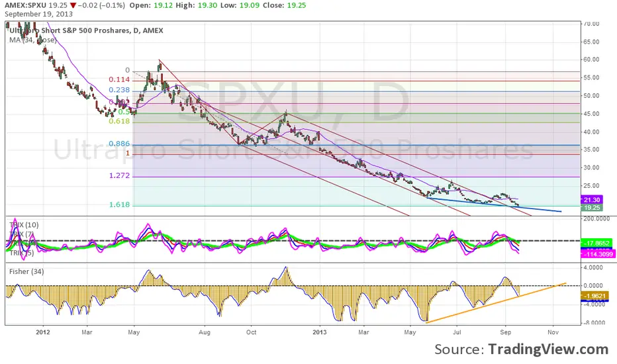Click the 0.5 Fibonacci level label

[x=124, y=112]
